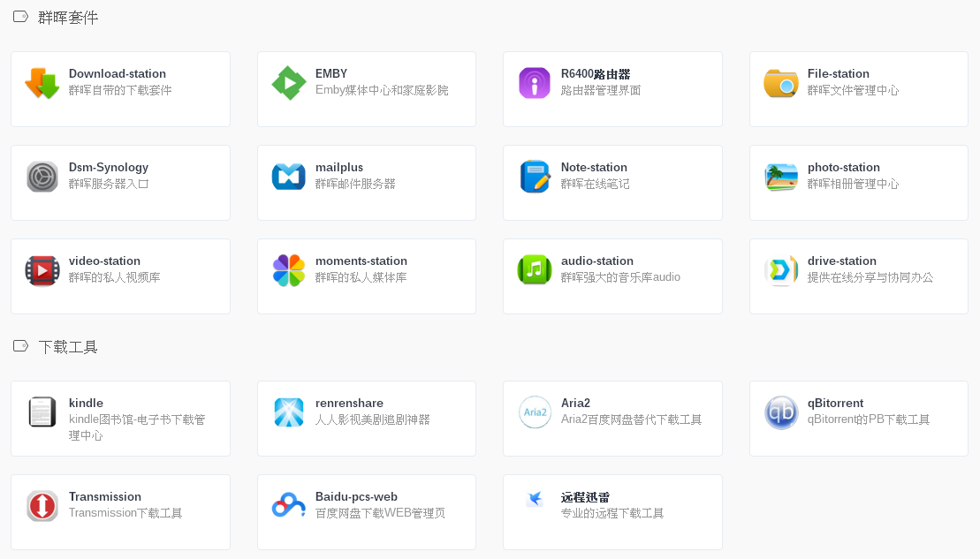Click description 群晖在线笔记

(595, 184)
